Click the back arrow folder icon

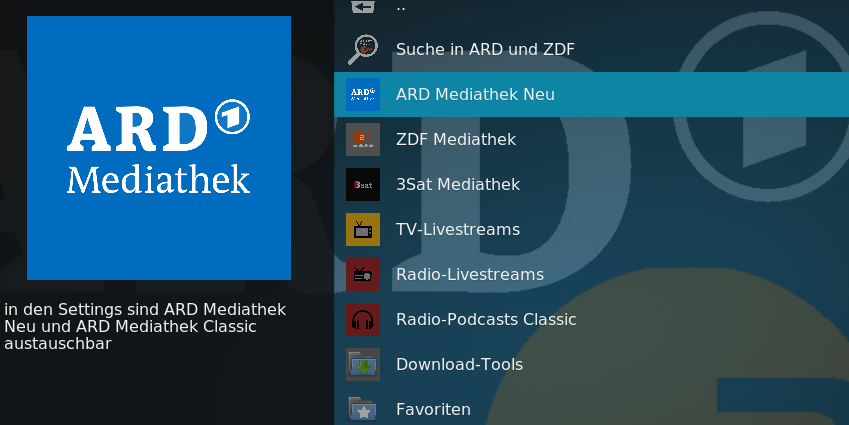(363, 6)
